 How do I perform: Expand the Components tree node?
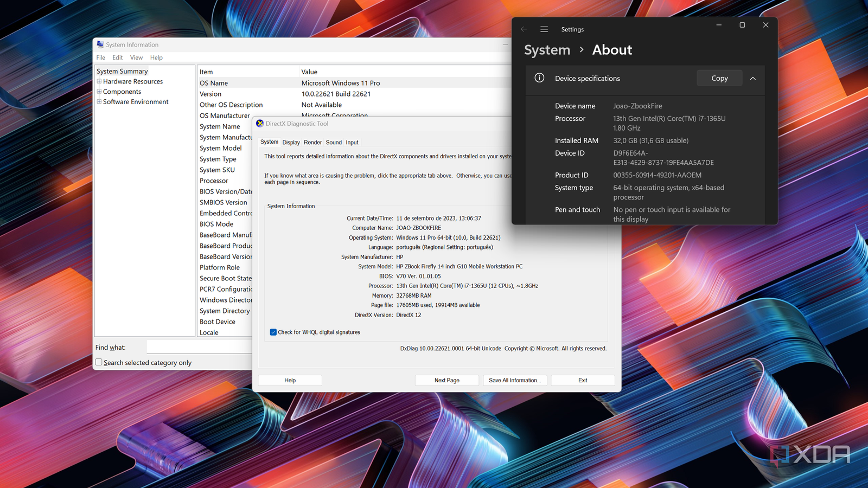coord(99,92)
